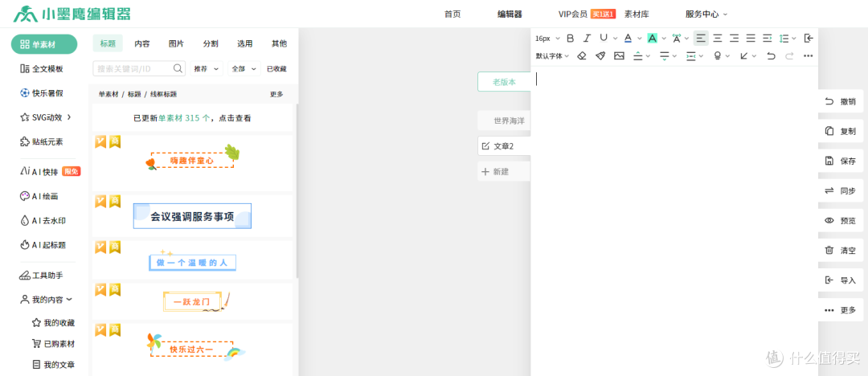868x376 pixels.
Task: Open VIP会员 page
Action: pyautogui.click(x=573, y=14)
